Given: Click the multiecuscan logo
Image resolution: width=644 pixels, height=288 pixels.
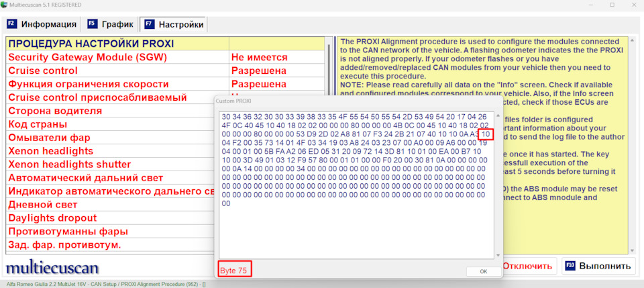Looking at the screenshot, I should (x=52, y=267).
